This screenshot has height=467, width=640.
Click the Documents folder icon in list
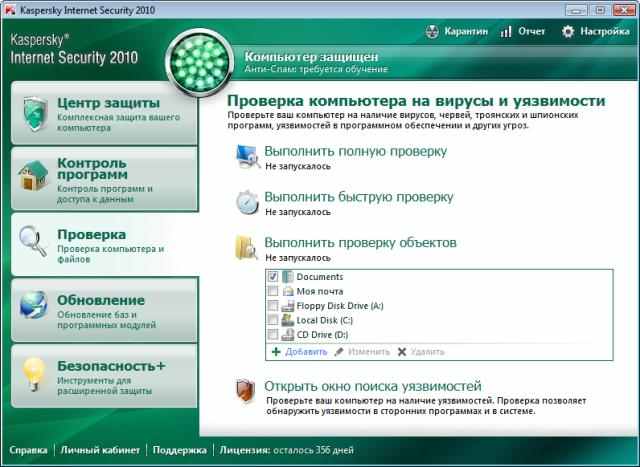point(288,277)
